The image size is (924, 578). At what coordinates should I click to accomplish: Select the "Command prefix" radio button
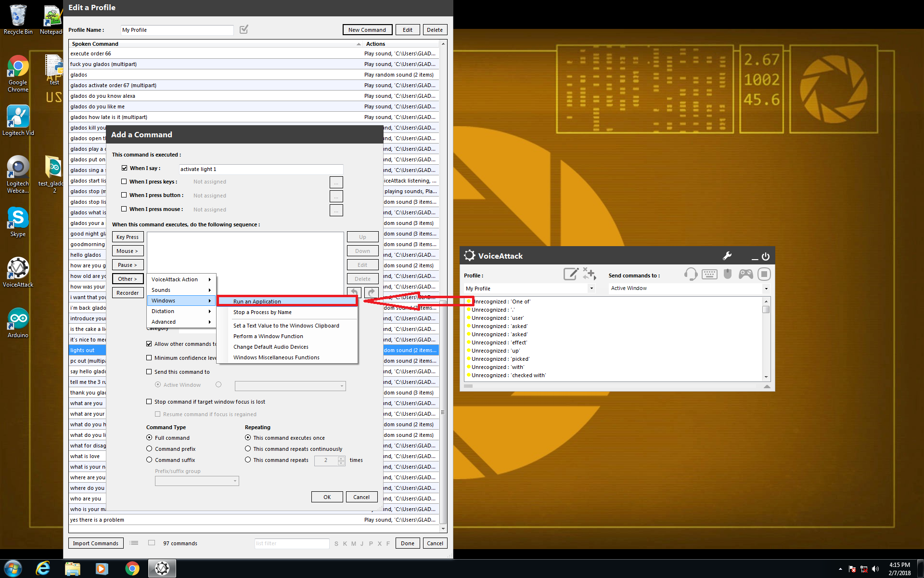tap(149, 448)
